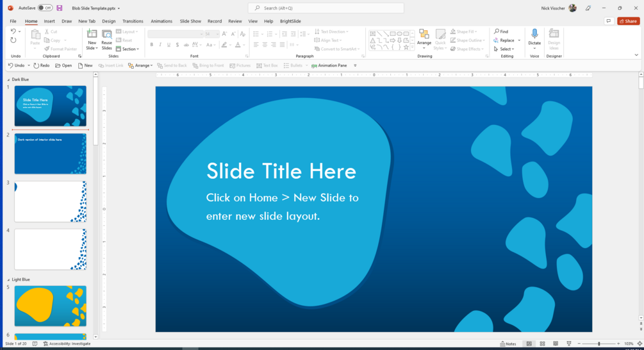Click the Save icon in title bar
The width and height of the screenshot is (644, 350).
click(60, 8)
